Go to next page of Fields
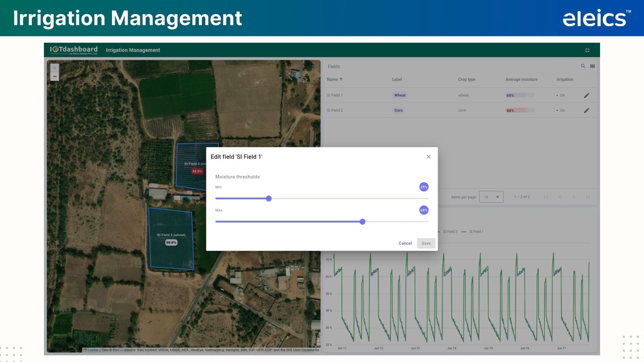 pyautogui.click(x=574, y=197)
